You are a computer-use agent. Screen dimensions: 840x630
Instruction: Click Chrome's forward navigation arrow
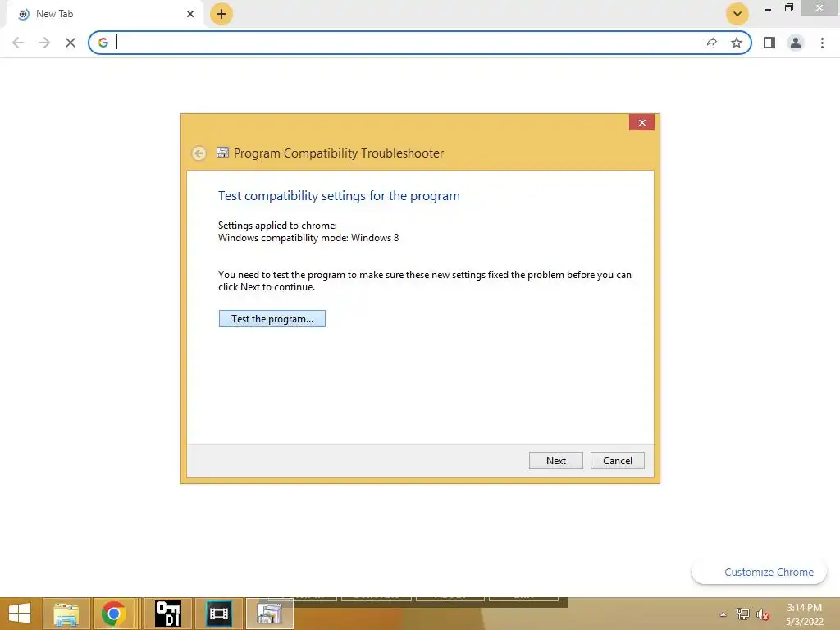(44, 43)
